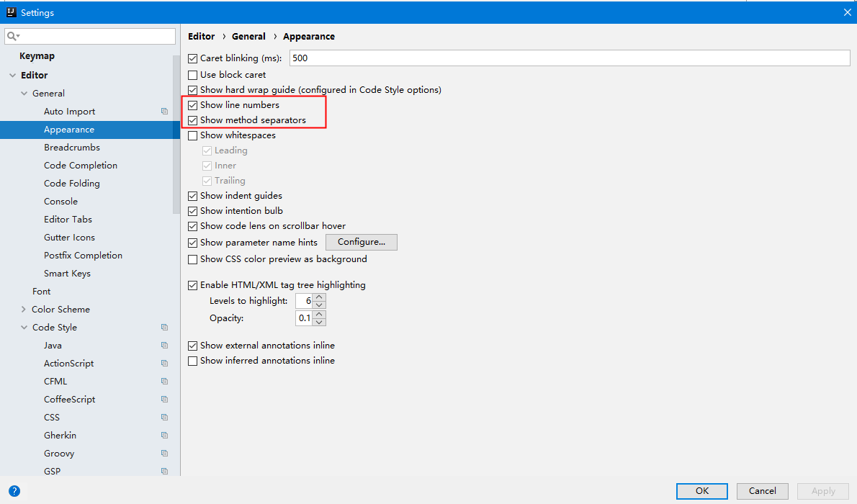Open Postfix Completion settings
The height and width of the screenshot is (504, 857).
tap(83, 256)
